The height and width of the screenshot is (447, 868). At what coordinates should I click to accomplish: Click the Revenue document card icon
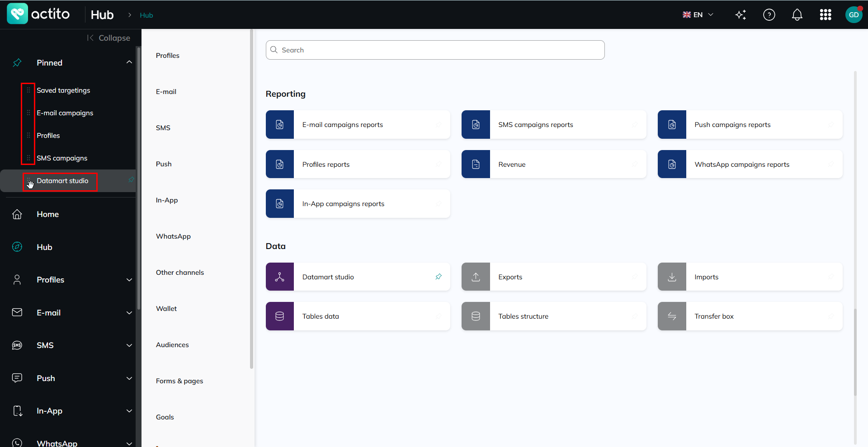click(x=476, y=164)
